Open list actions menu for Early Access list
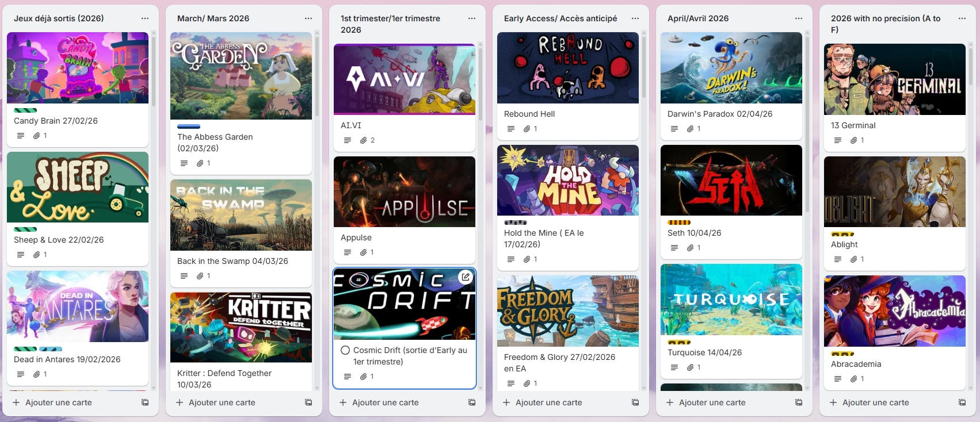Viewport: 980px width, 422px height. coord(635,18)
